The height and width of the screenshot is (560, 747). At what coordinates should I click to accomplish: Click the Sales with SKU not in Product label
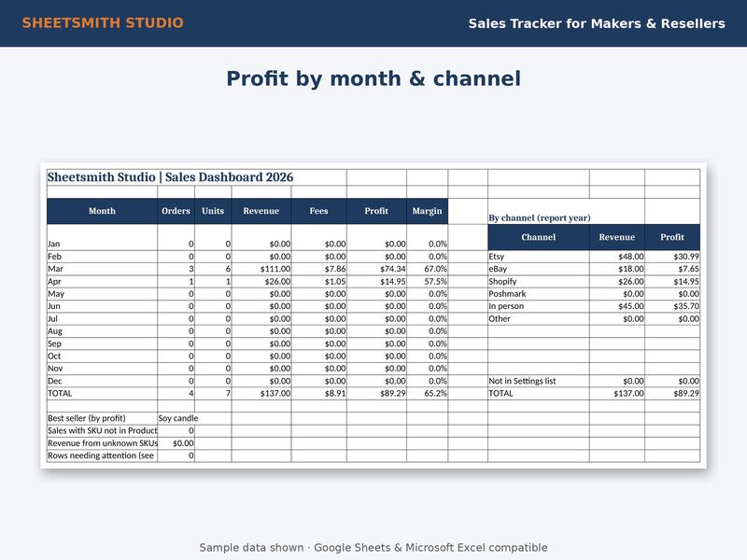102,430
